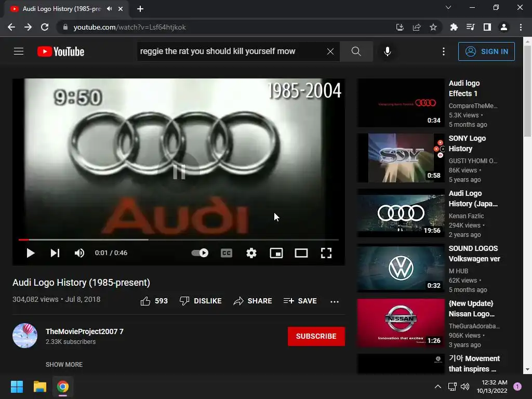This screenshot has height=399, width=532.
Task: Show hidden system tray icons
Action: tap(438, 387)
